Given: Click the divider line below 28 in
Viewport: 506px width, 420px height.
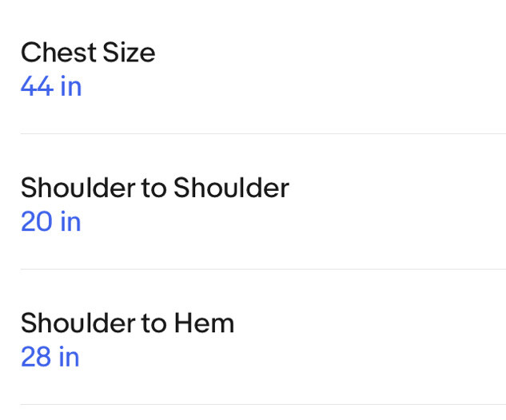Looking at the screenshot, I should pos(263,404).
